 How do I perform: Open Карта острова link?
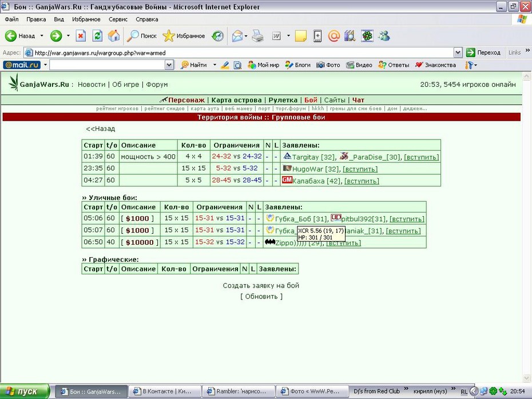click(236, 100)
